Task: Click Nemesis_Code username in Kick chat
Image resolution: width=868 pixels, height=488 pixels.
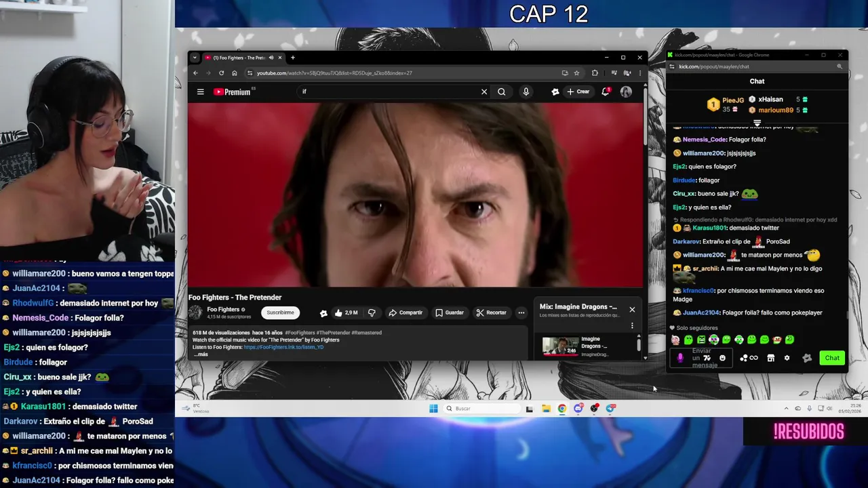Action: click(704, 140)
